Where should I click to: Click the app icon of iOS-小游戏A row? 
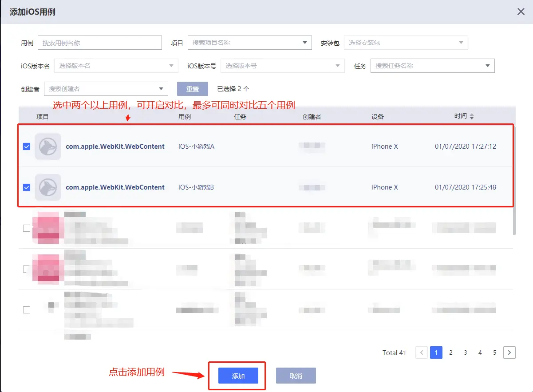pyautogui.click(x=48, y=147)
